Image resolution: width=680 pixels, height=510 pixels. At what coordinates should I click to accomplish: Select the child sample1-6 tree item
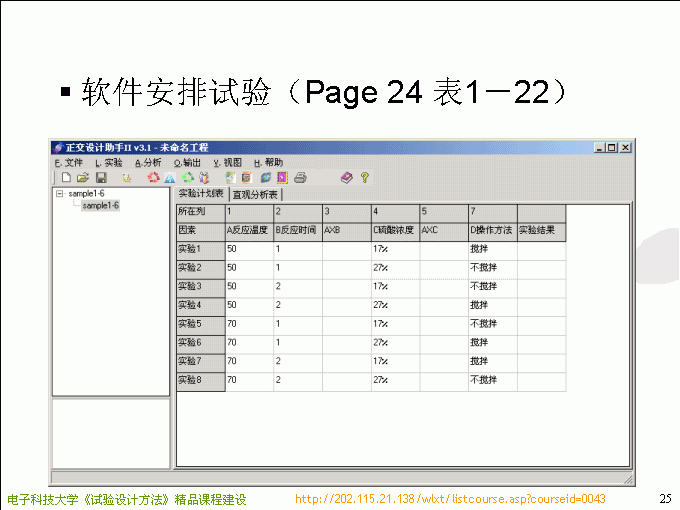pyautogui.click(x=100, y=206)
